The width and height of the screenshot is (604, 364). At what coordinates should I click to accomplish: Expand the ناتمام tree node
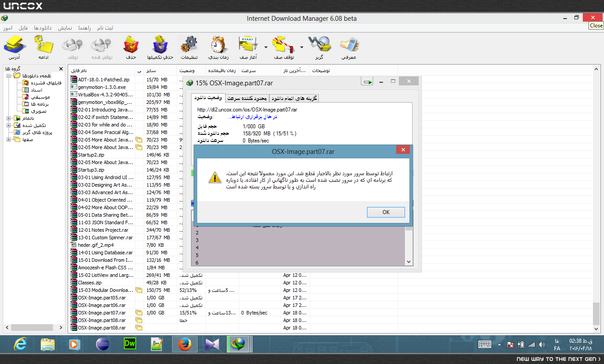pyautogui.click(x=9, y=118)
